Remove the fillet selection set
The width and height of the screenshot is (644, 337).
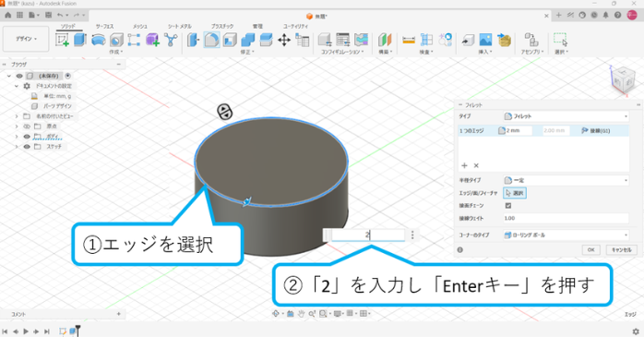[476, 165]
